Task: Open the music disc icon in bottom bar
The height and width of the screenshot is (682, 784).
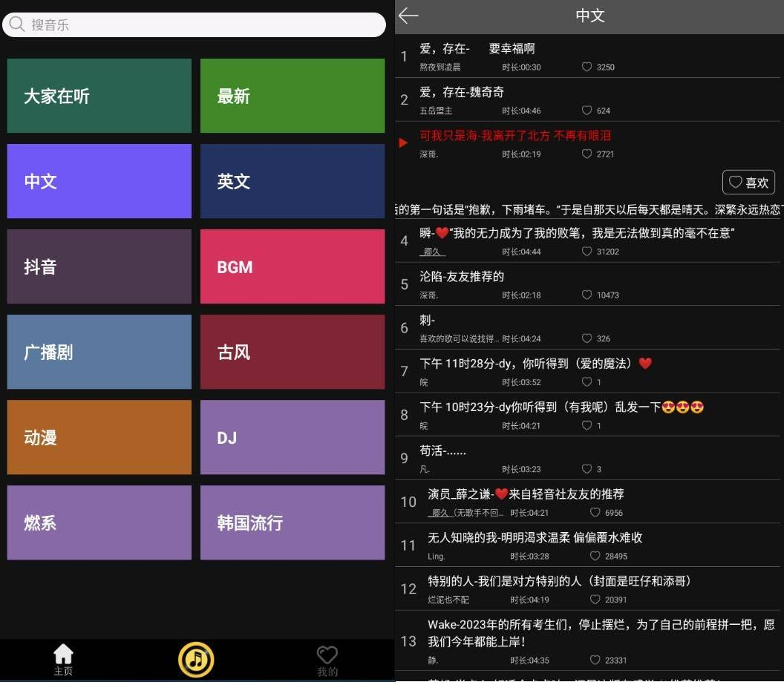Action: click(x=196, y=659)
